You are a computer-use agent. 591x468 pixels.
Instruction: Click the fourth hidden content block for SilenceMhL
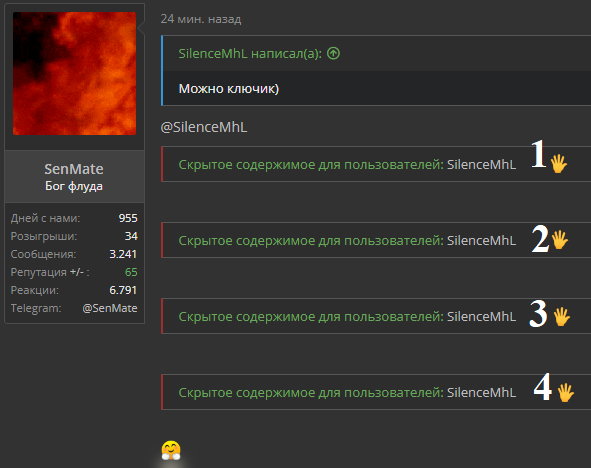point(376,392)
